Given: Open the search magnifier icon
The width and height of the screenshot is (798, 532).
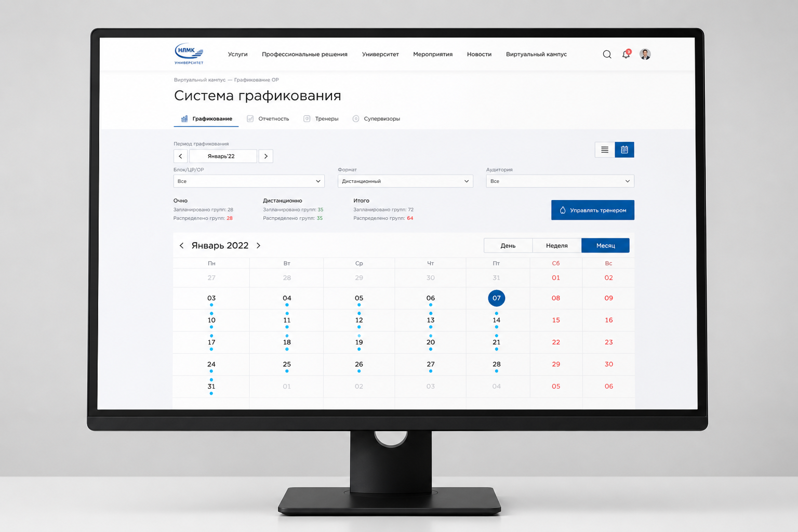Looking at the screenshot, I should click(607, 54).
